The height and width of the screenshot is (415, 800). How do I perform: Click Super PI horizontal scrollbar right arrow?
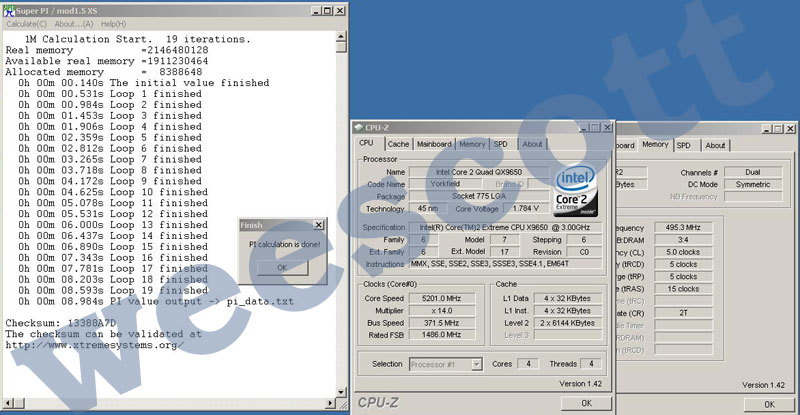click(x=330, y=403)
